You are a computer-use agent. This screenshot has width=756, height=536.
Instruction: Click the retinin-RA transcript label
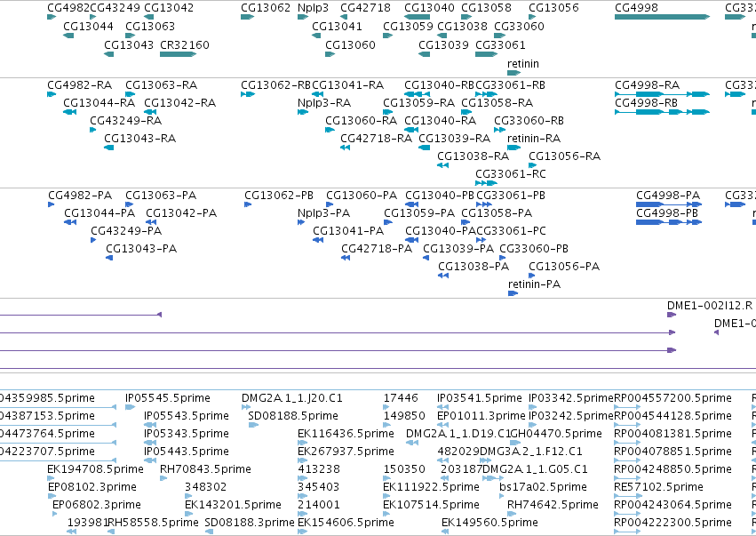534,139
